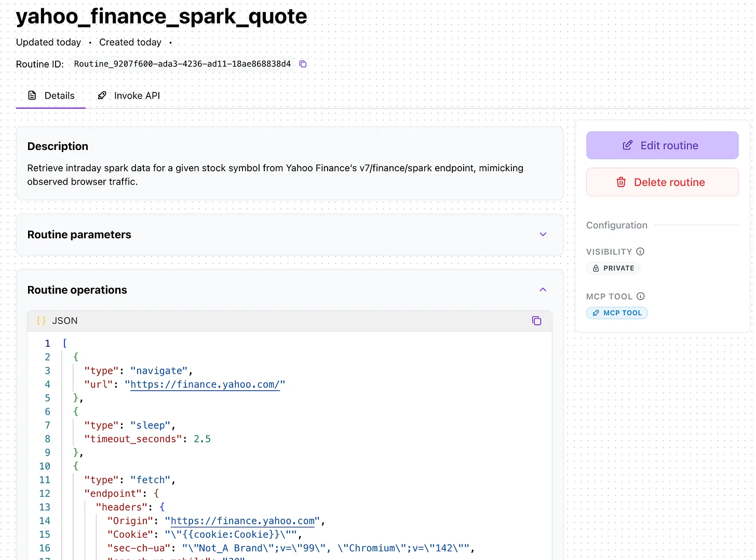Open the finance.yahoo.com Origin header link
Screen dimensions: 756x560
[x=242, y=521]
